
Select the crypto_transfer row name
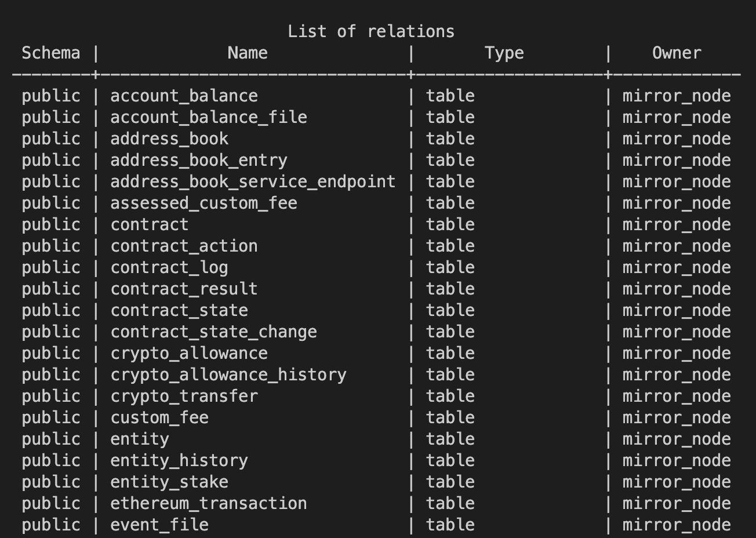tap(184, 396)
